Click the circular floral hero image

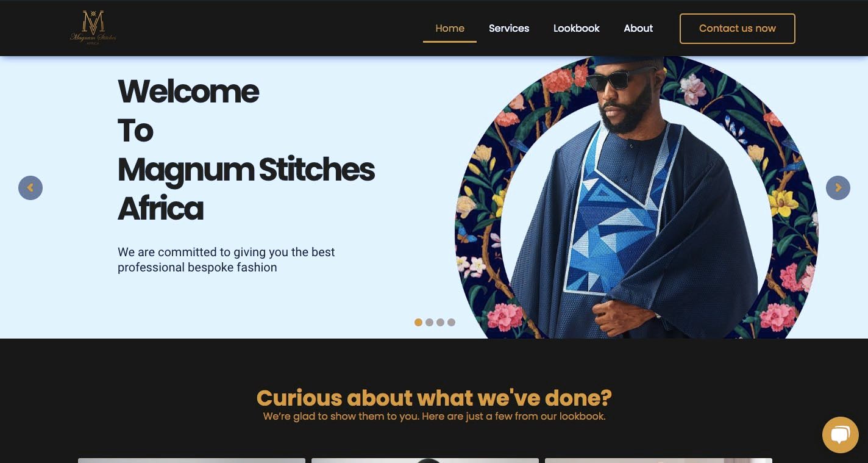coord(636,198)
